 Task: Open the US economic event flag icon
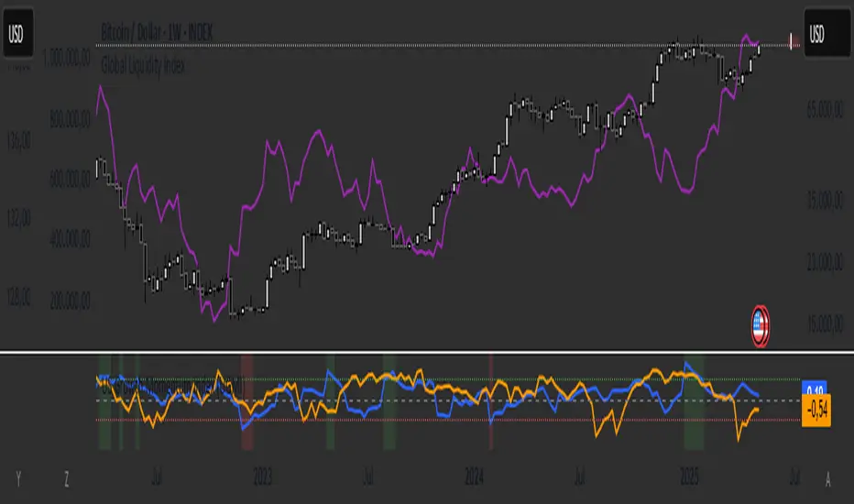(761, 326)
